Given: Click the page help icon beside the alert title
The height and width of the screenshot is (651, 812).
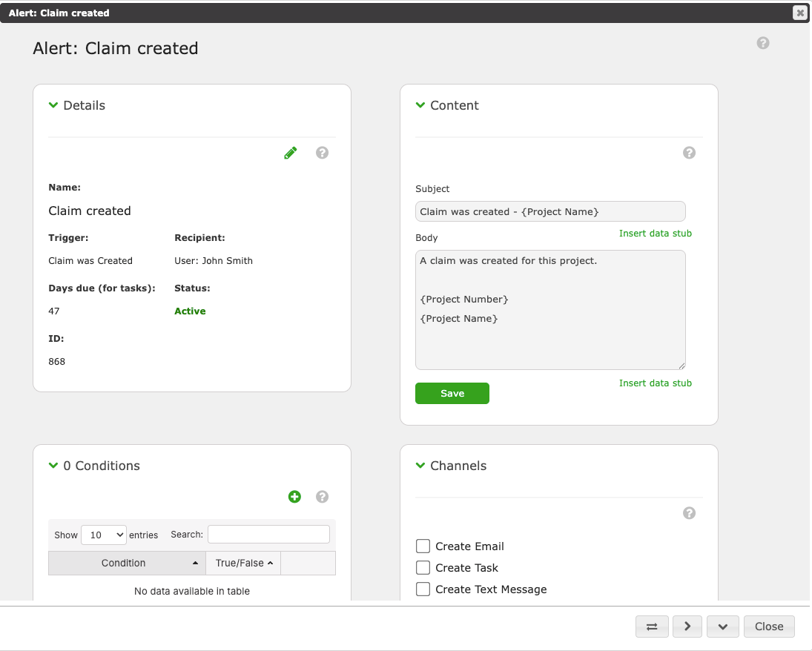Looking at the screenshot, I should (x=763, y=43).
